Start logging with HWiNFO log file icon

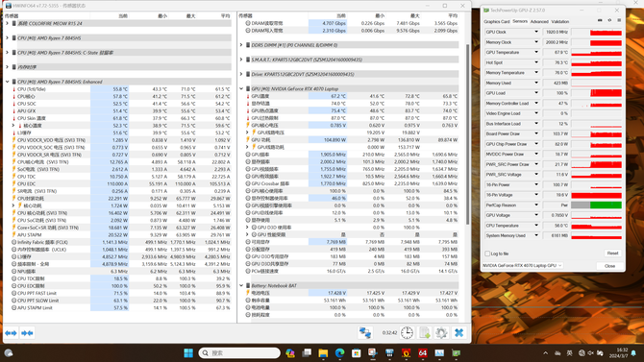424,333
